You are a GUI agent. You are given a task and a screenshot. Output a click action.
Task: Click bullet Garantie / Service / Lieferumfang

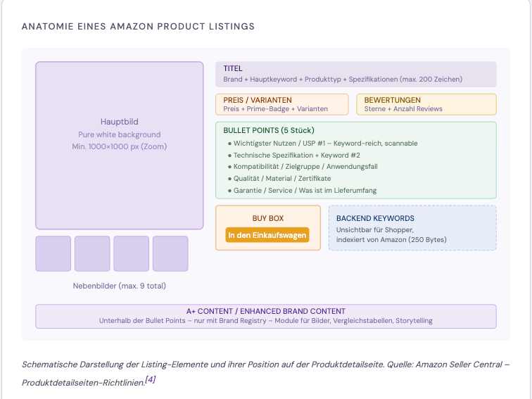tap(302, 190)
